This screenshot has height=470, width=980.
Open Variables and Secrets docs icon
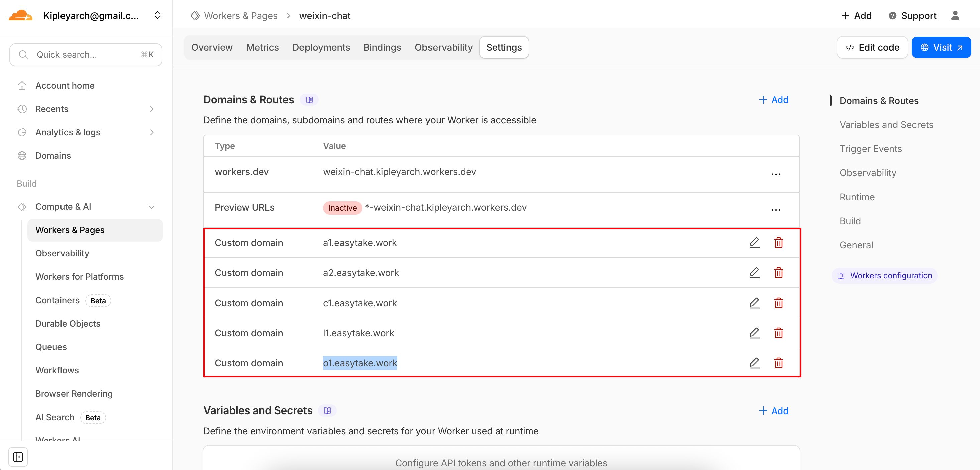click(x=327, y=410)
